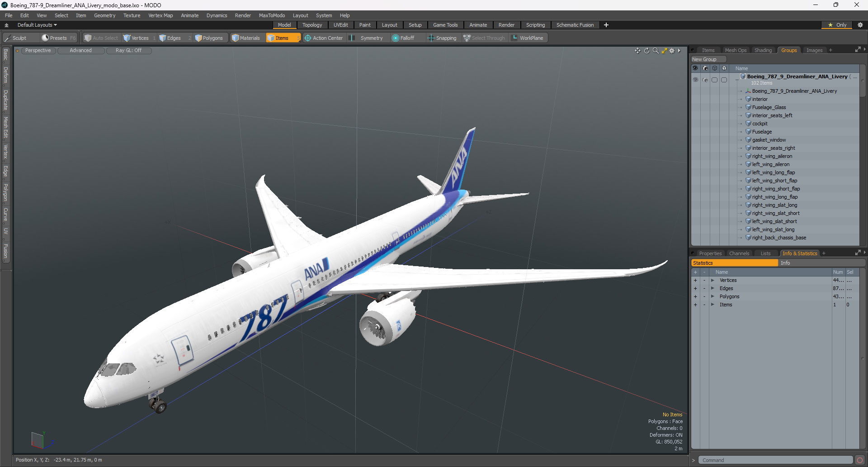Image resolution: width=868 pixels, height=467 pixels.
Task: Click the plus on the Vertices statistics row
Action: [695, 281]
